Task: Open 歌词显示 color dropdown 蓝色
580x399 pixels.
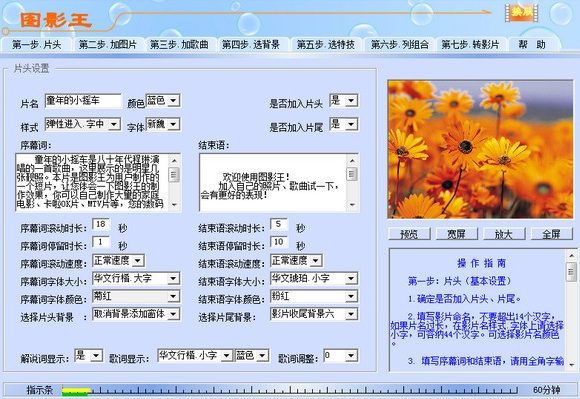Action: coord(252,355)
